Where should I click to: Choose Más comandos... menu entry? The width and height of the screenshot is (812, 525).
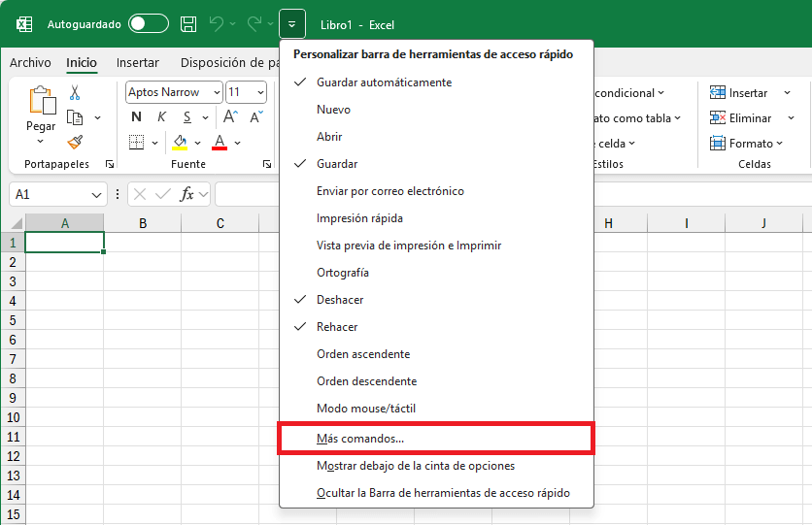(x=436, y=439)
